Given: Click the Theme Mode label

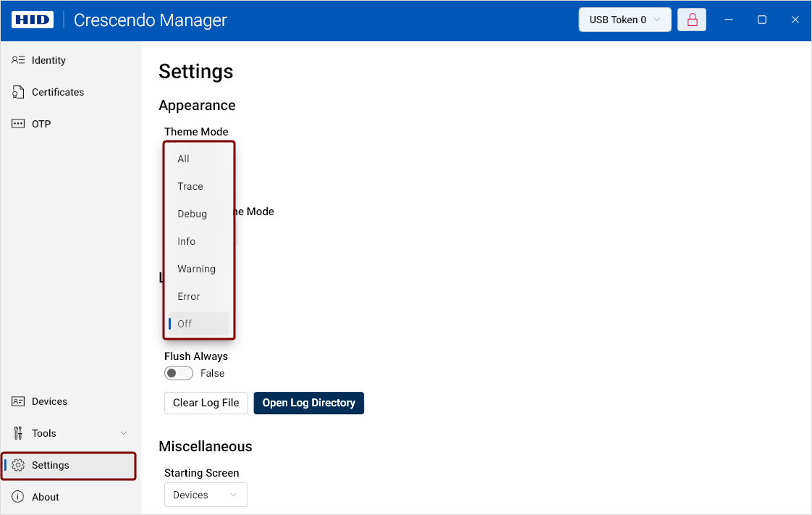Looking at the screenshot, I should pyautogui.click(x=196, y=132).
